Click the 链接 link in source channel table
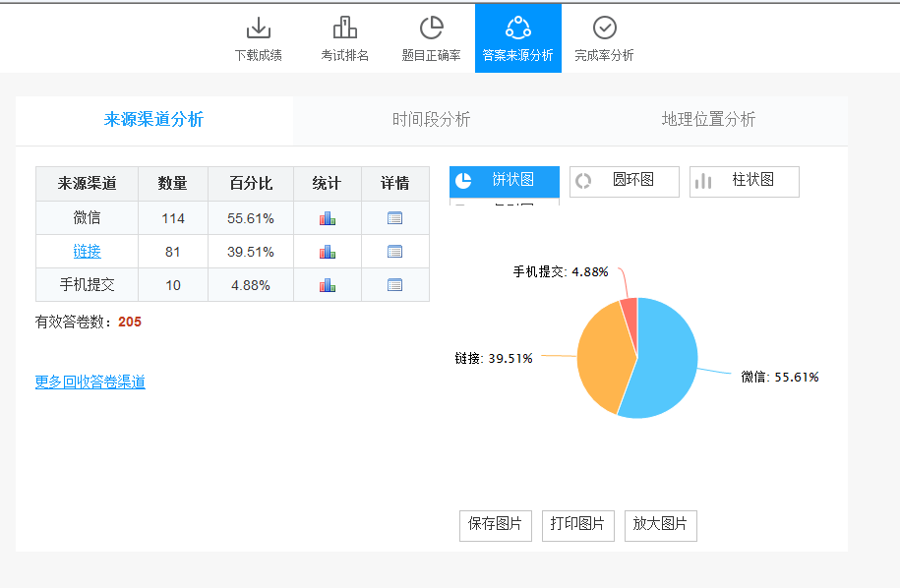The height and width of the screenshot is (588, 900). (x=87, y=252)
